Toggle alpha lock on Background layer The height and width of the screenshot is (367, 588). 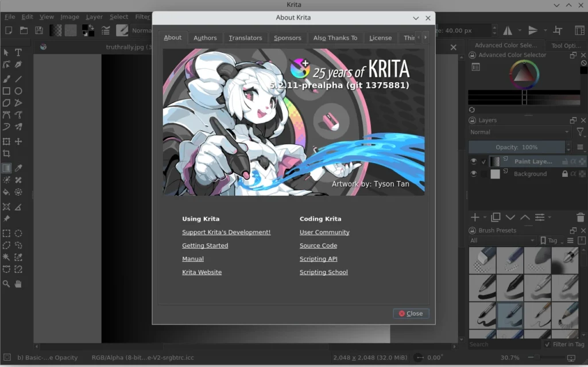pos(573,174)
